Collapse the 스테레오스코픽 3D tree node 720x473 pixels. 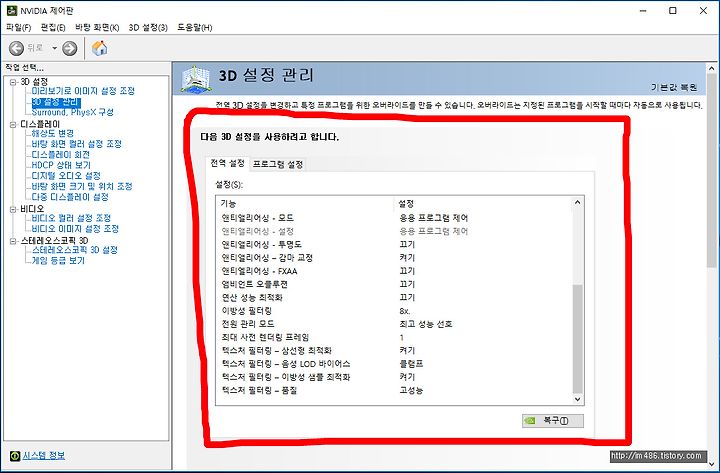[13, 241]
